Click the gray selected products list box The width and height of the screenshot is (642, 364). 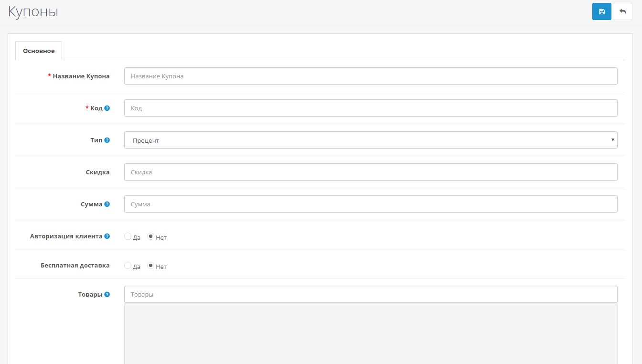coord(370,333)
